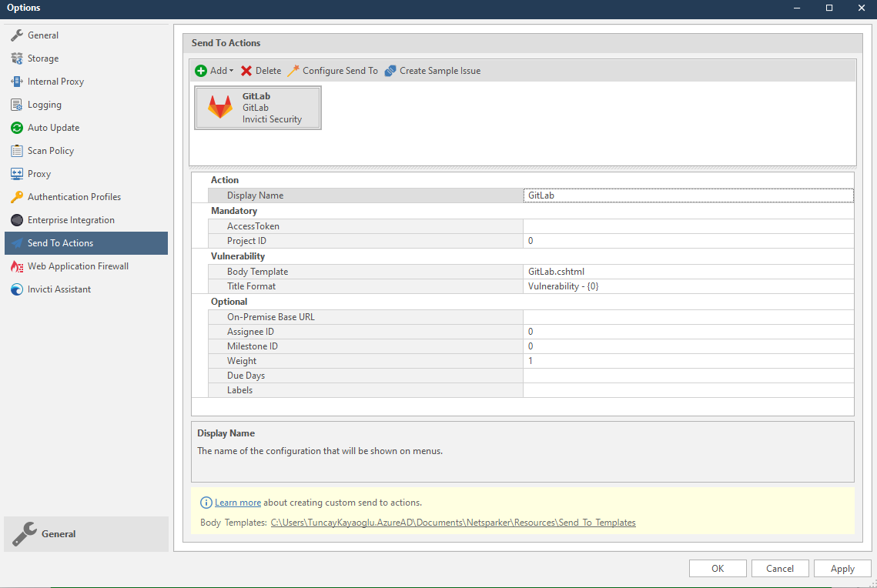
Task: Select the GitLab fox logo tile
Action: tap(220, 108)
